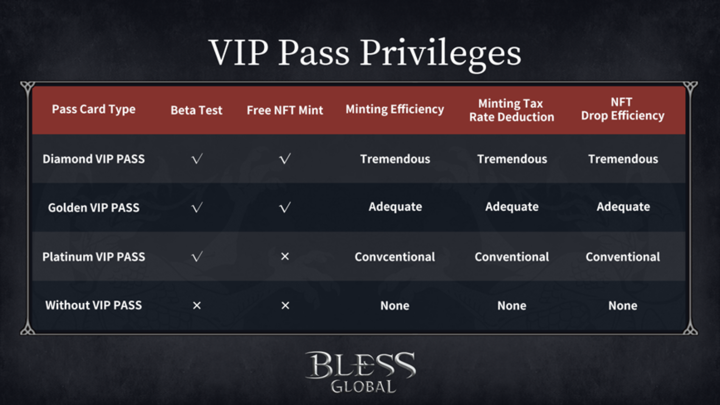Click the Minting Tax Rate Deduction header
Image resolution: width=720 pixels, height=405 pixels.
tap(512, 110)
